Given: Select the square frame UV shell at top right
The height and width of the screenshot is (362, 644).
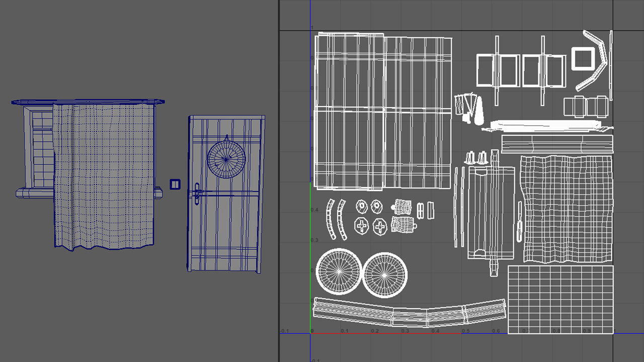Looking at the screenshot, I should point(584,59).
